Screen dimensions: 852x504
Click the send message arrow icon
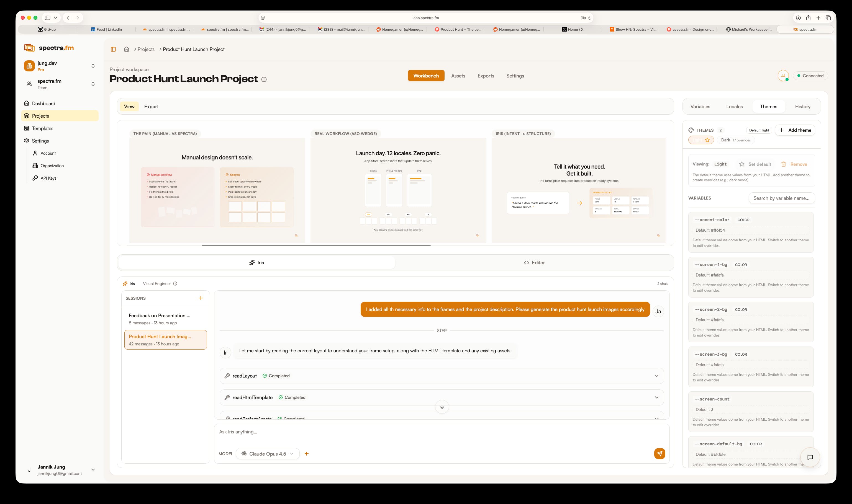659,453
